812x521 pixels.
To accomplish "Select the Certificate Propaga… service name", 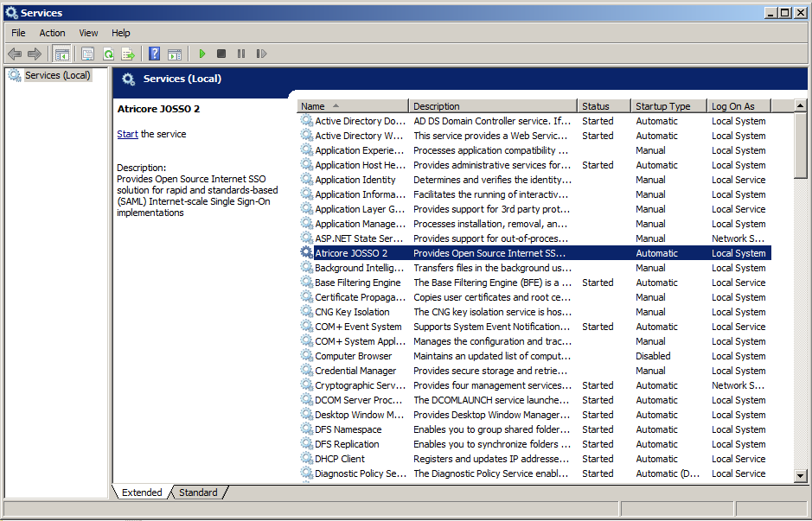I will coord(360,297).
